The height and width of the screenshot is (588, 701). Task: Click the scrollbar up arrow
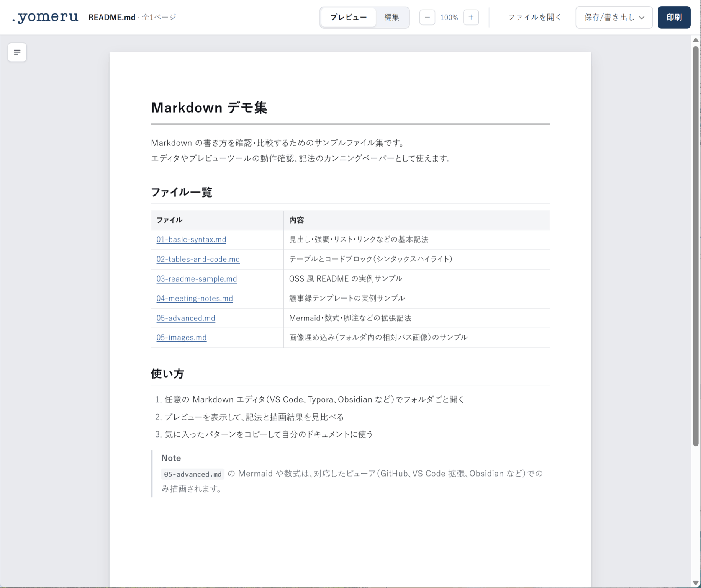coord(696,40)
